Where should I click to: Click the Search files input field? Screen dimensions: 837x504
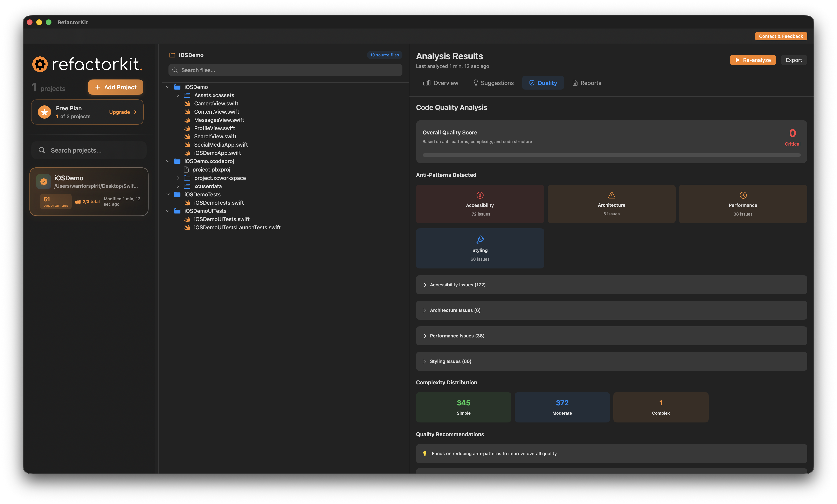click(285, 70)
